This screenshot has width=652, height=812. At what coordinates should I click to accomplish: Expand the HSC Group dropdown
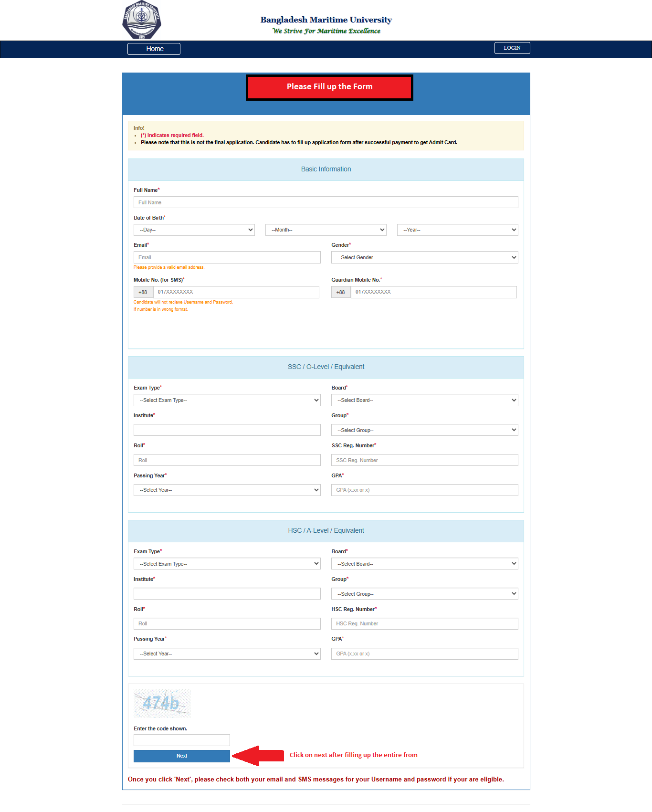(424, 594)
